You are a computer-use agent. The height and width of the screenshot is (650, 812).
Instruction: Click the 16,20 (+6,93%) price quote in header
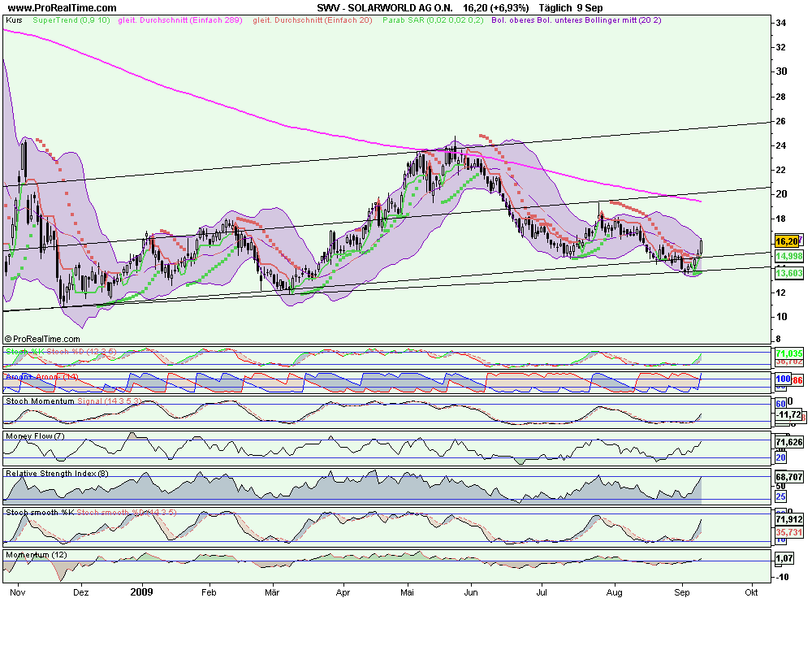(x=495, y=8)
